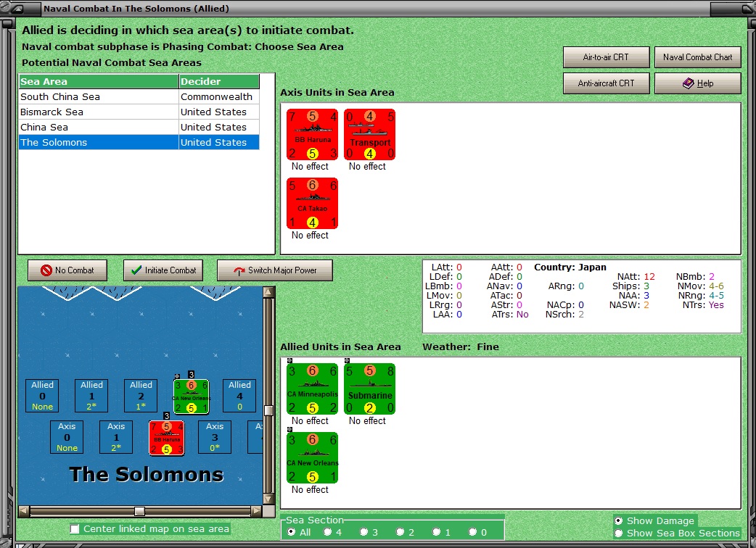Image resolution: width=756 pixels, height=548 pixels.
Task: Click the Allied 4 sea box section
Action: click(x=239, y=396)
